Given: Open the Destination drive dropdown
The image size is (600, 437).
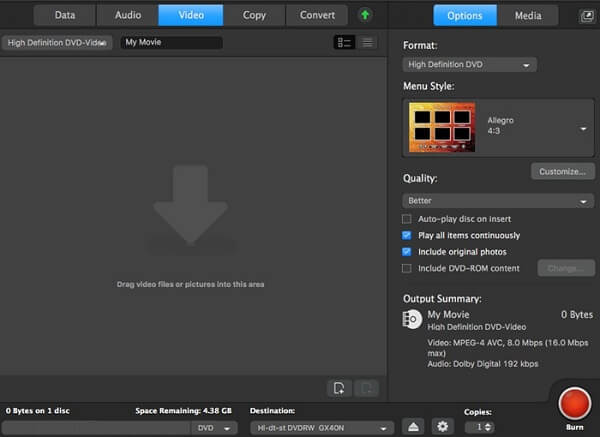Looking at the screenshot, I should coord(320,427).
